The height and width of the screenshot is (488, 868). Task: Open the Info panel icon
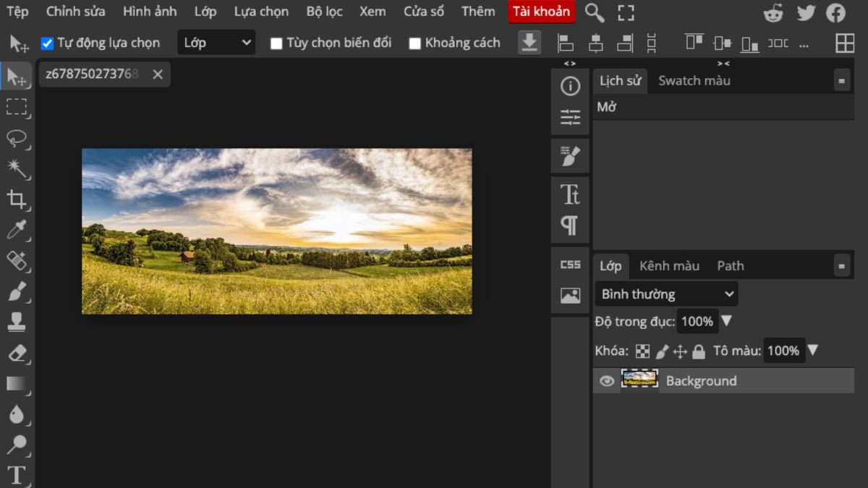570,87
